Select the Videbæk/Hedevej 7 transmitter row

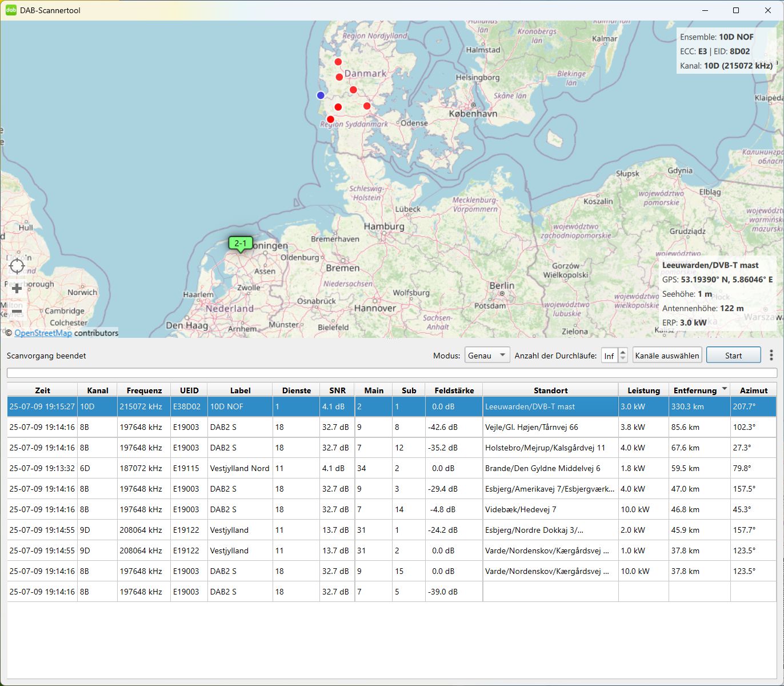520,509
